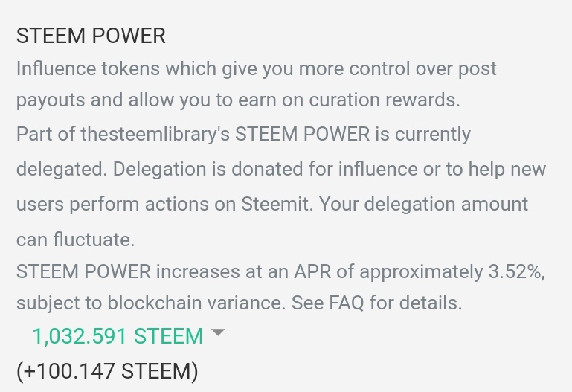Click the word APR in the description
The width and height of the screenshot is (572, 392).
[x=312, y=271]
